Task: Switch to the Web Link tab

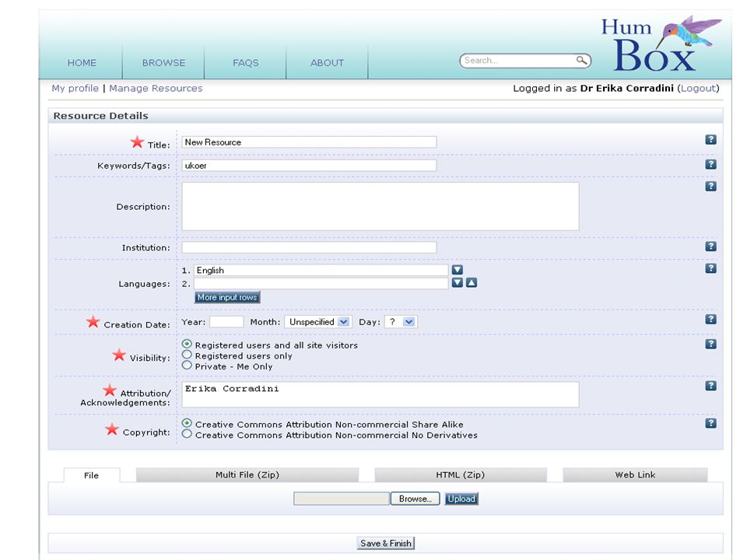Action: (x=635, y=474)
